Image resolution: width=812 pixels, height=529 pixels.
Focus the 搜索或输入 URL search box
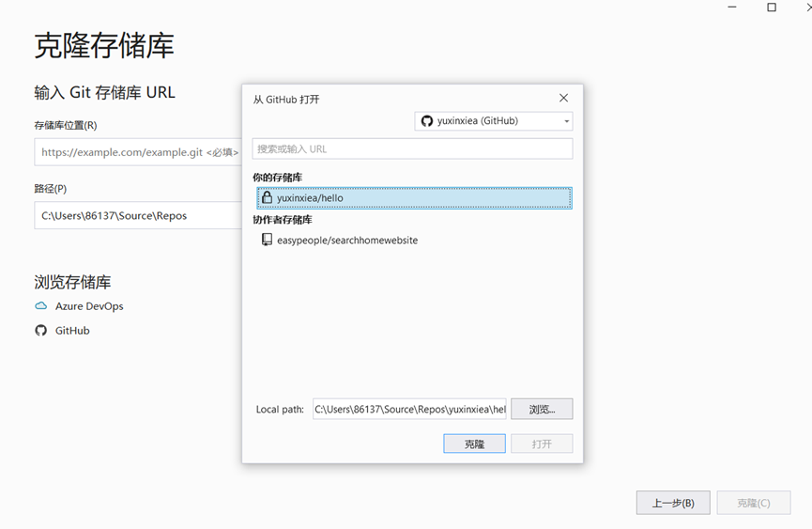pyautogui.click(x=412, y=148)
